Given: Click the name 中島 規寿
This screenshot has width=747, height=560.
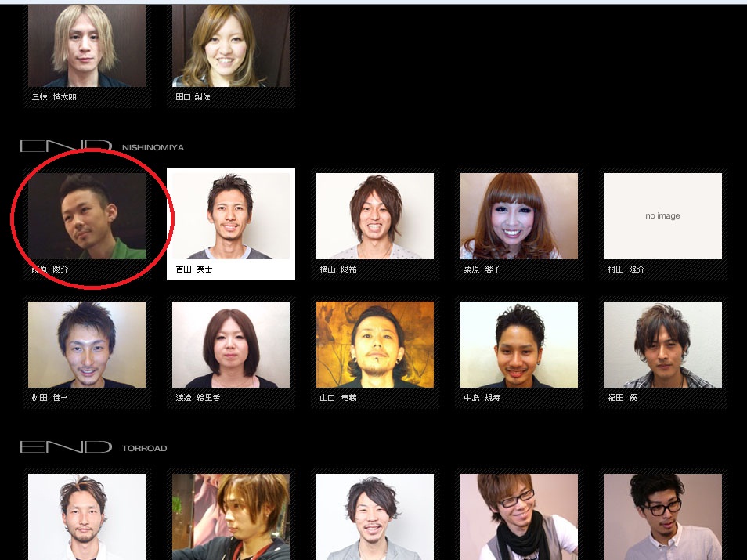Looking at the screenshot, I should coord(482,397).
